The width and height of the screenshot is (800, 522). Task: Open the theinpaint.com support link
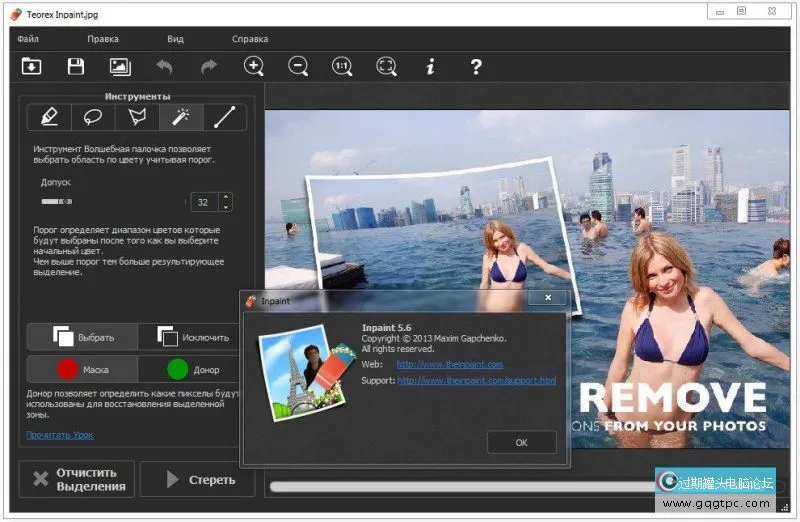(x=476, y=381)
